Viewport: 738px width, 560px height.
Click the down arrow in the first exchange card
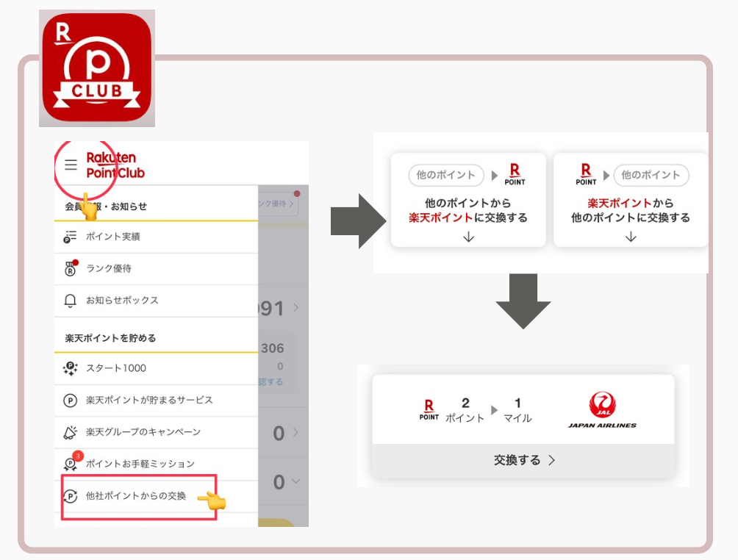coord(468,237)
